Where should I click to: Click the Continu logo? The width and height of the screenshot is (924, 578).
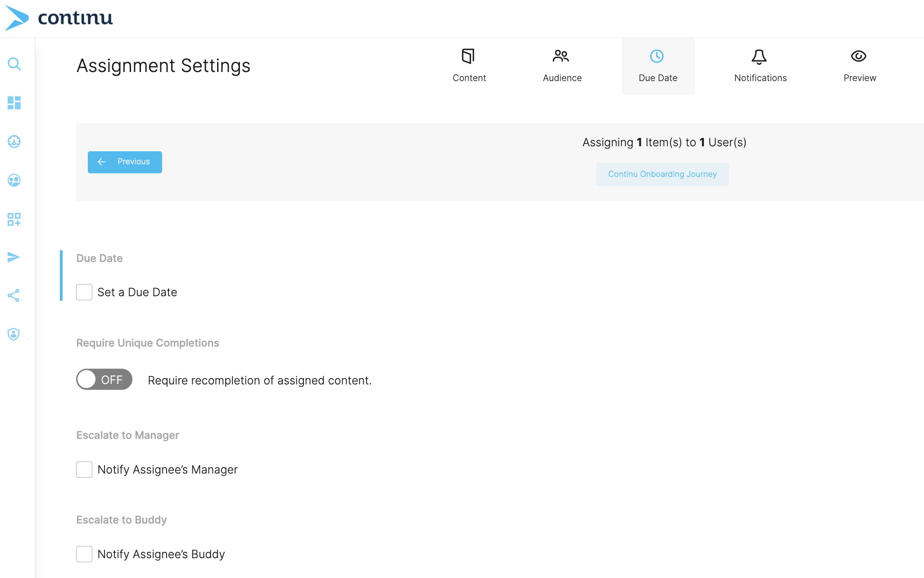pos(59,18)
